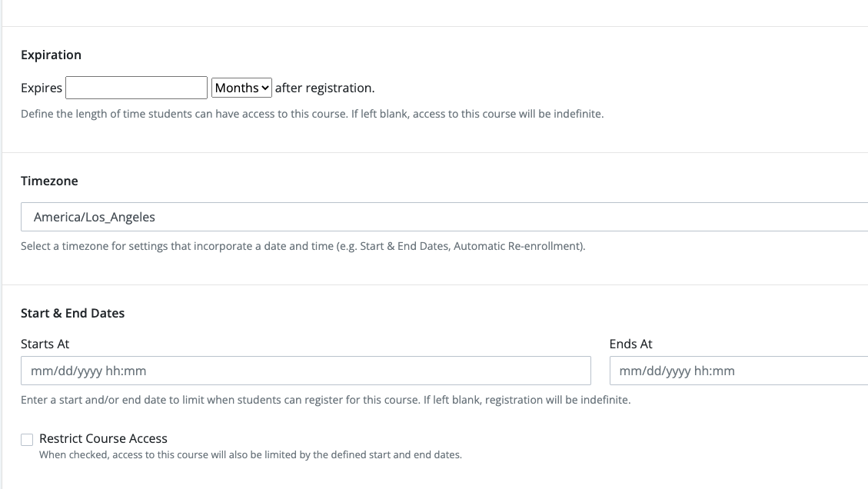Screen dimensions: 868x489
Task: Click the Timezone section heading
Action: click(x=49, y=181)
